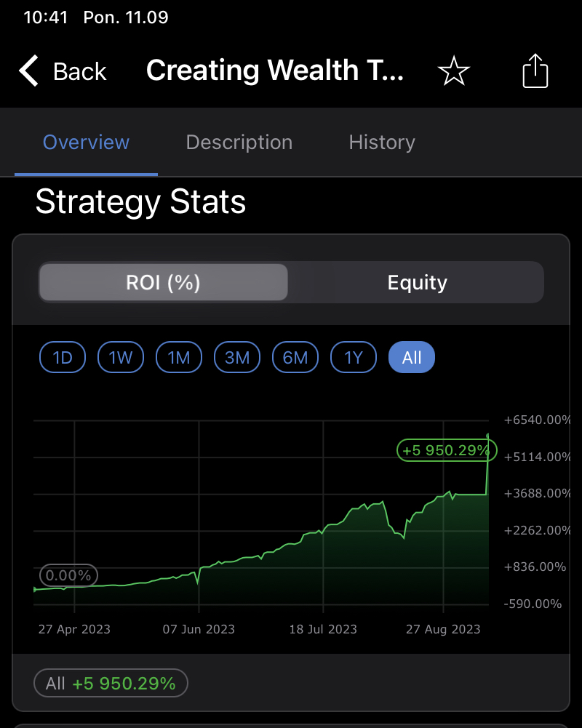Select the All range pill
582x728 pixels.
pyautogui.click(x=412, y=357)
